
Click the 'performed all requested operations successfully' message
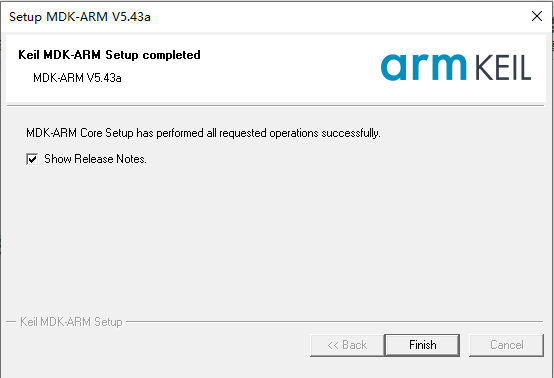click(x=269, y=133)
